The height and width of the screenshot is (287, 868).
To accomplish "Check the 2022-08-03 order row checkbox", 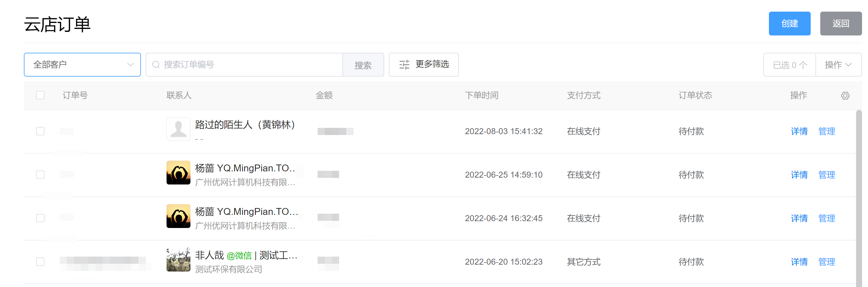I will 40,131.
